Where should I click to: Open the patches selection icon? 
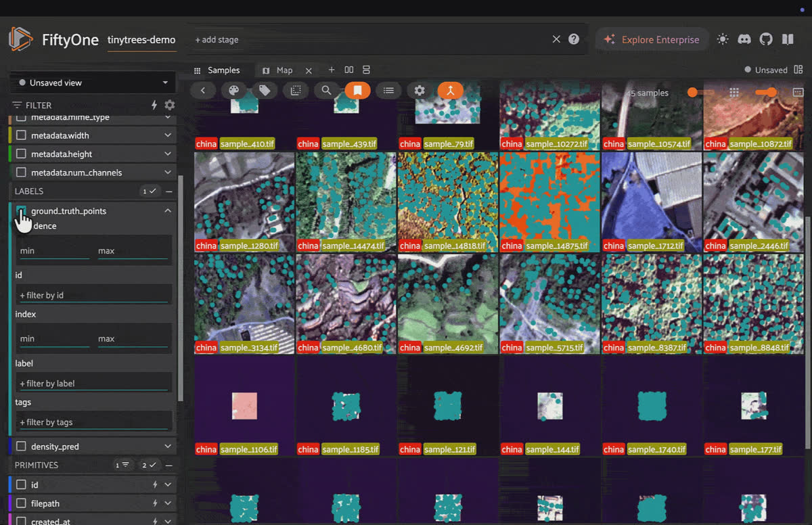[296, 90]
